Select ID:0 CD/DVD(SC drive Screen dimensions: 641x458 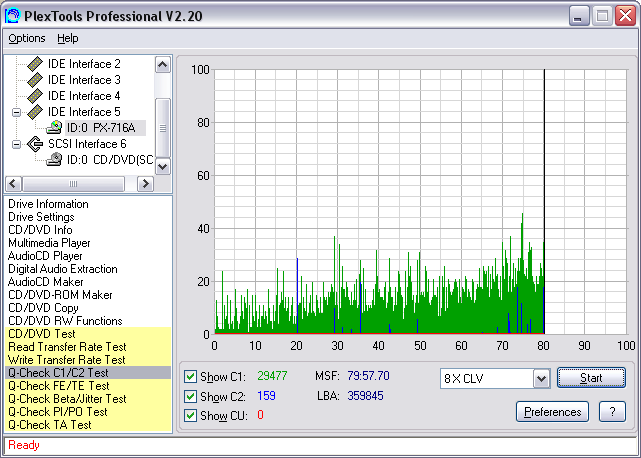click(x=110, y=160)
